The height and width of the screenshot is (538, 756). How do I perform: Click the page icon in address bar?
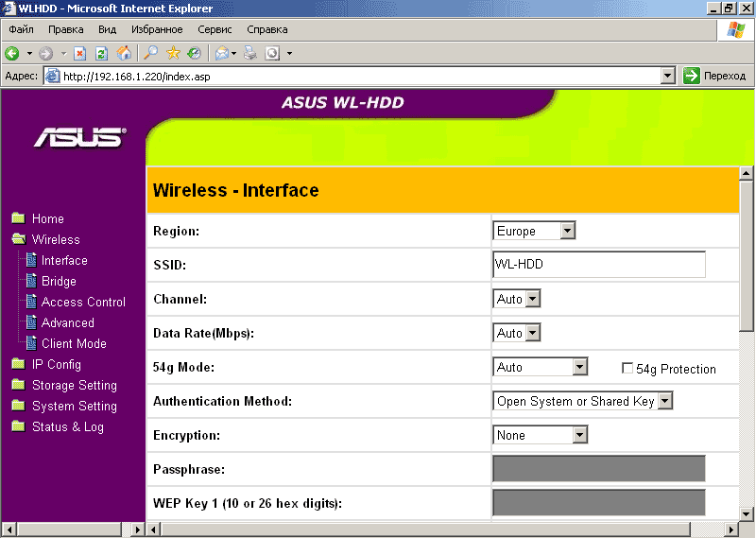[x=53, y=77]
